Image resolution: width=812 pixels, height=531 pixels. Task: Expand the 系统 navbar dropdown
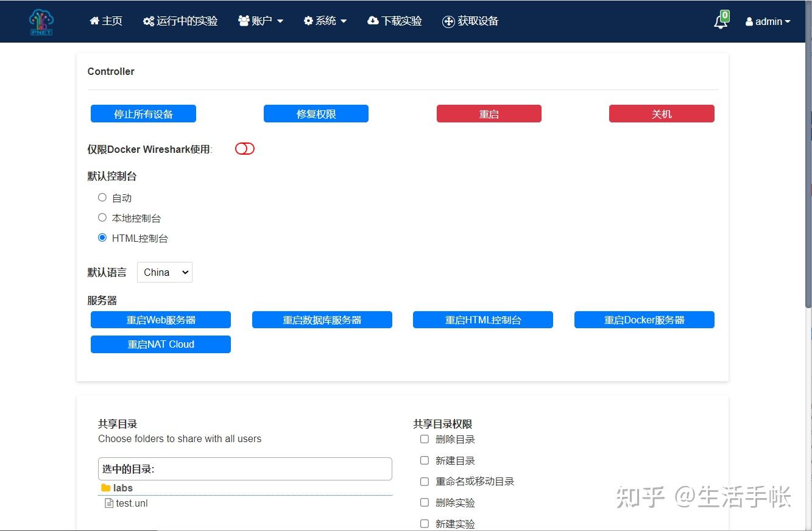pyautogui.click(x=325, y=20)
